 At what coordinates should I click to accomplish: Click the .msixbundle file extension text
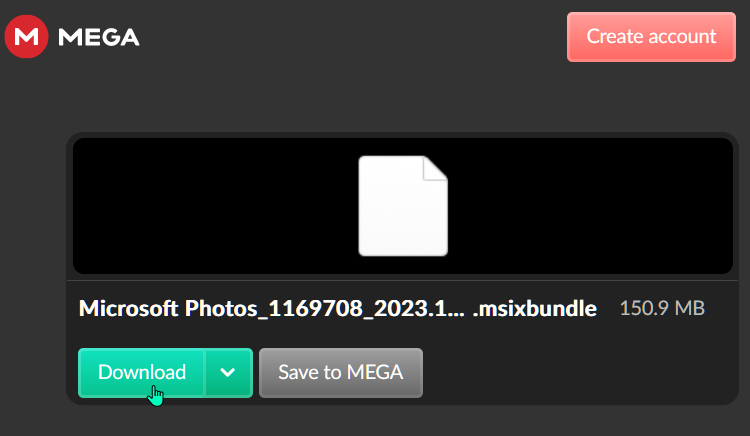(x=534, y=309)
